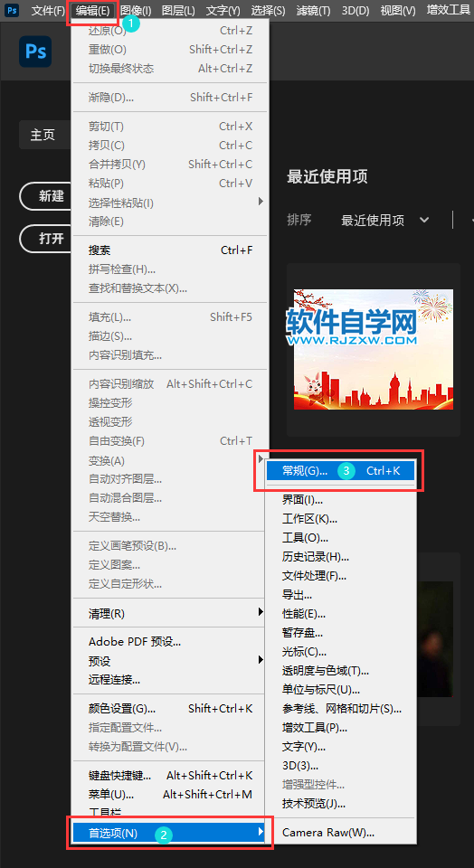The image size is (474, 868).
Task: Open the 选择(S) menu
Action: point(268,10)
